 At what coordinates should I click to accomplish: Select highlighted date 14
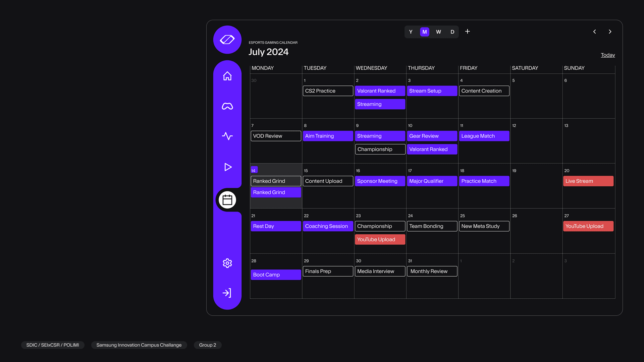(254, 170)
